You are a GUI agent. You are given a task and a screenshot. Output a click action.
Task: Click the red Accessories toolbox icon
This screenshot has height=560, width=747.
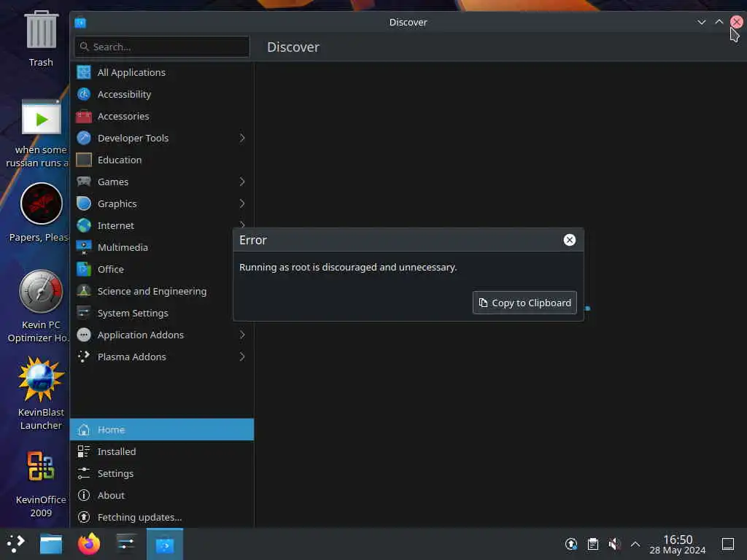[x=84, y=116]
